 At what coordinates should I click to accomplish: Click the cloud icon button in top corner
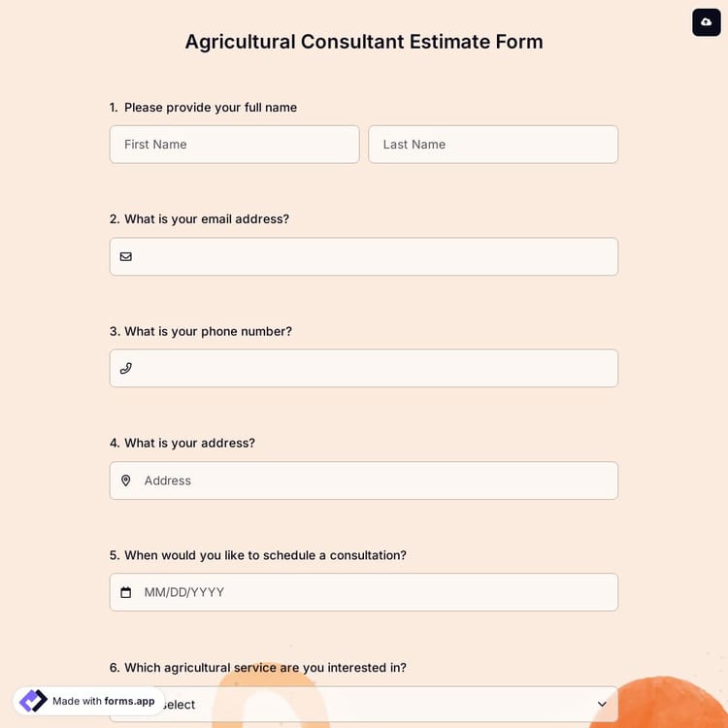[x=706, y=22]
